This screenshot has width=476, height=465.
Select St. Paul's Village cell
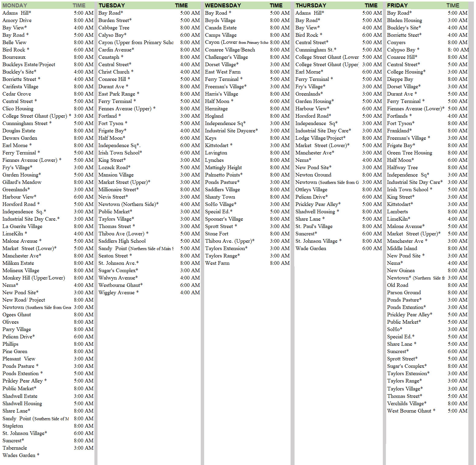[314, 226]
